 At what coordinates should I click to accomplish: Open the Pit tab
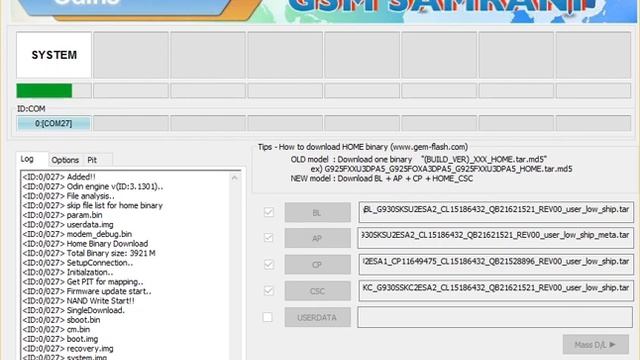pos(92,160)
